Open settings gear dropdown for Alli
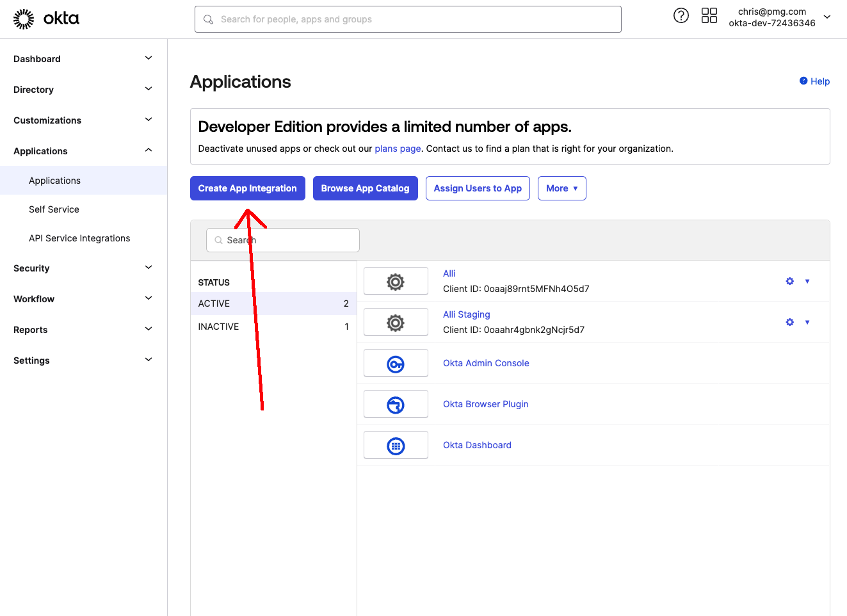The height and width of the screenshot is (616, 847). [797, 281]
